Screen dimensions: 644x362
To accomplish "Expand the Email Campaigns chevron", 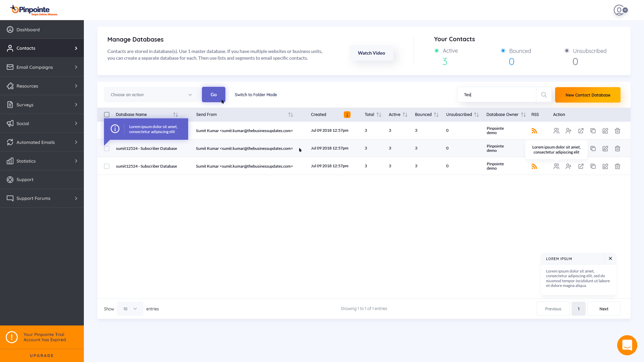I will tap(76, 67).
